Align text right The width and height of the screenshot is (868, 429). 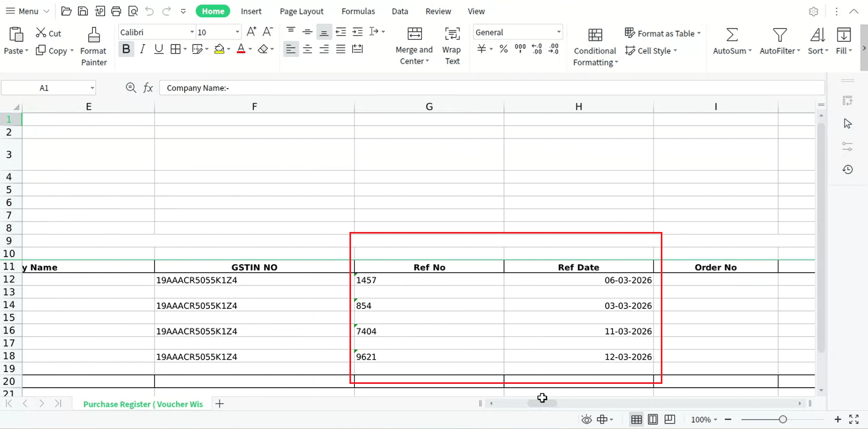[x=324, y=49]
